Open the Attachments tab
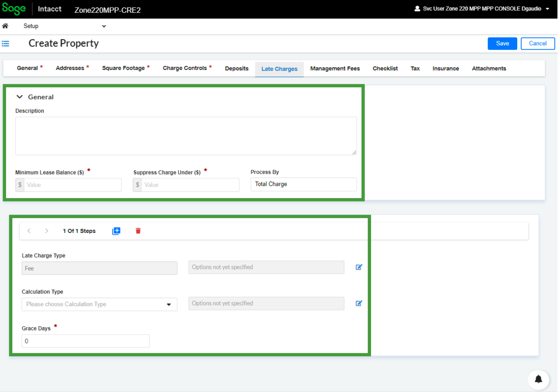This screenshot has height=392, width=558. pyautogui.click(x=489, y=68)
